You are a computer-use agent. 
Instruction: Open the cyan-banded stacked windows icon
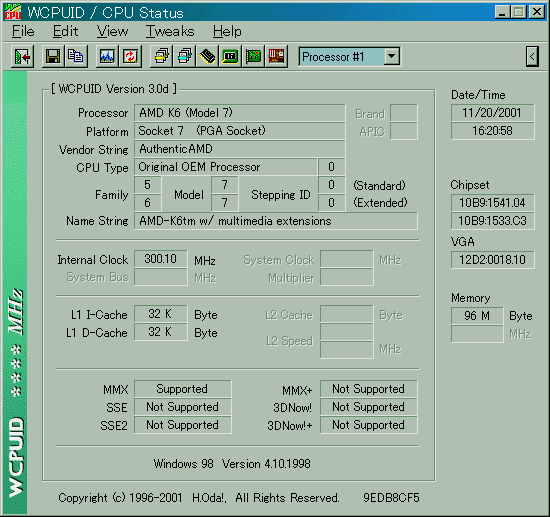click(185, 56)
